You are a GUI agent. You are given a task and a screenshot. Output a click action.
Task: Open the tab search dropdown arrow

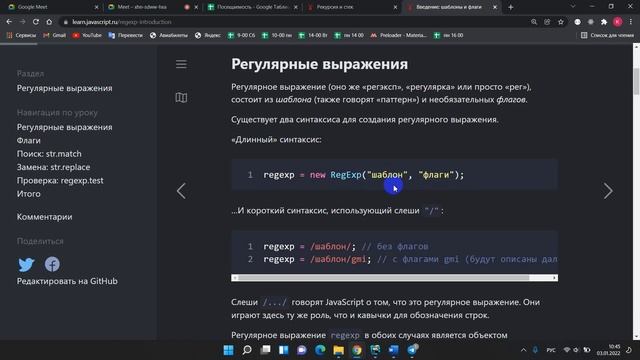(573, 7)
